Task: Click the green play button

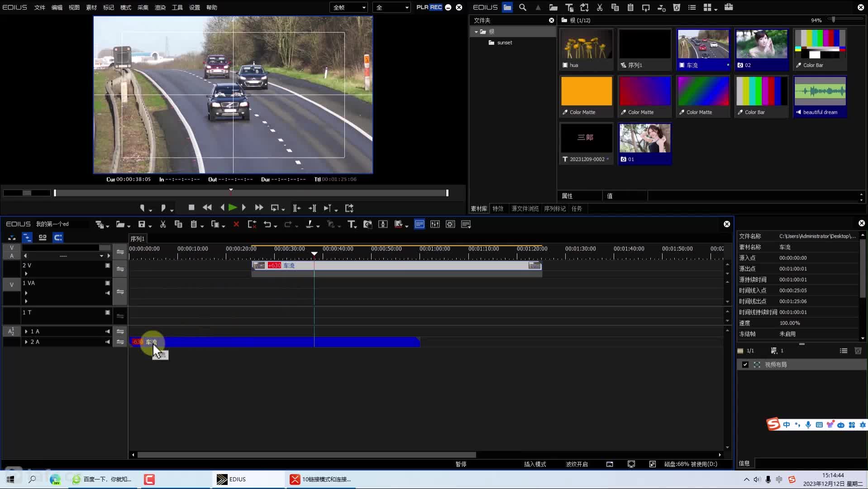Action: point(233,207)
